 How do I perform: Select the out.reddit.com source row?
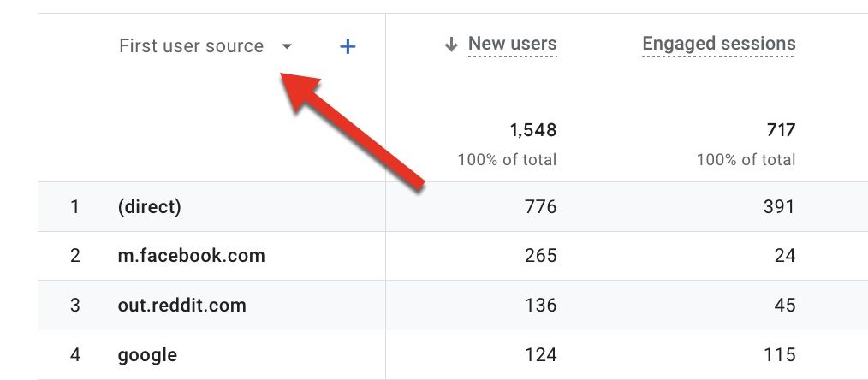pos(181,305)
